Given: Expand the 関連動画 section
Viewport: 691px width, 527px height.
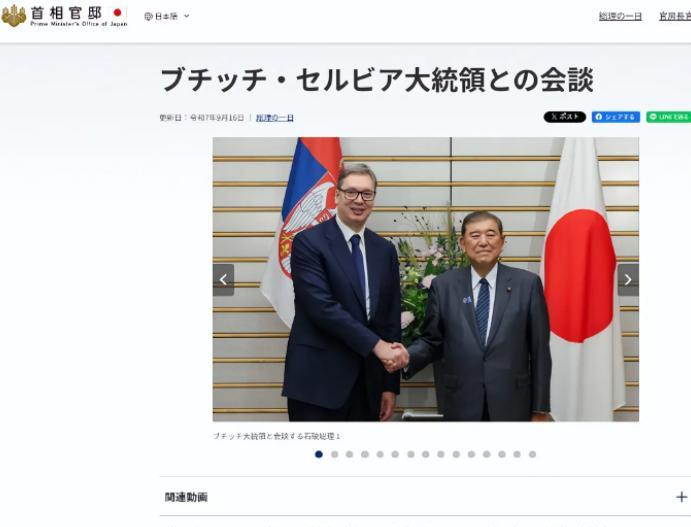Looking at the screenshot, I should pyautogui.click(x=425, y=497).
